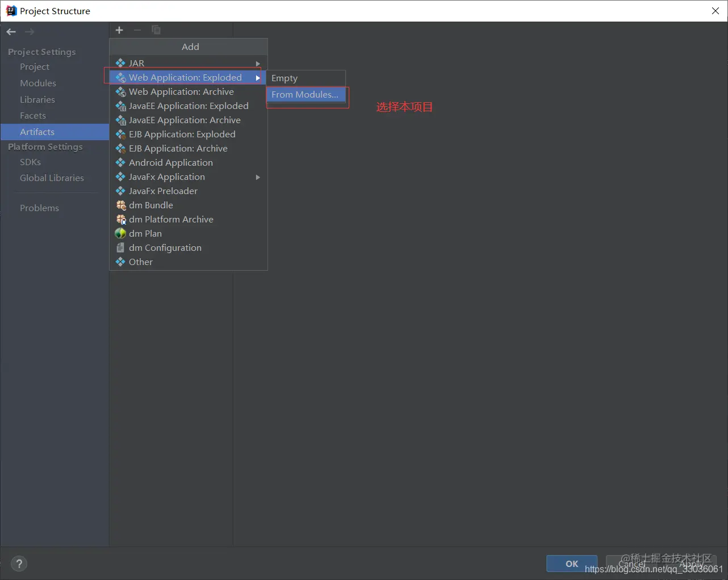Pick JavaEE Application: Exploded entry
The image size is (728, 580).
188,106
